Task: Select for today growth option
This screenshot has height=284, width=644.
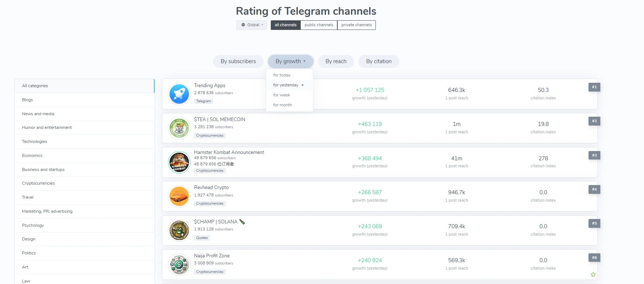Action: [282, 75]
